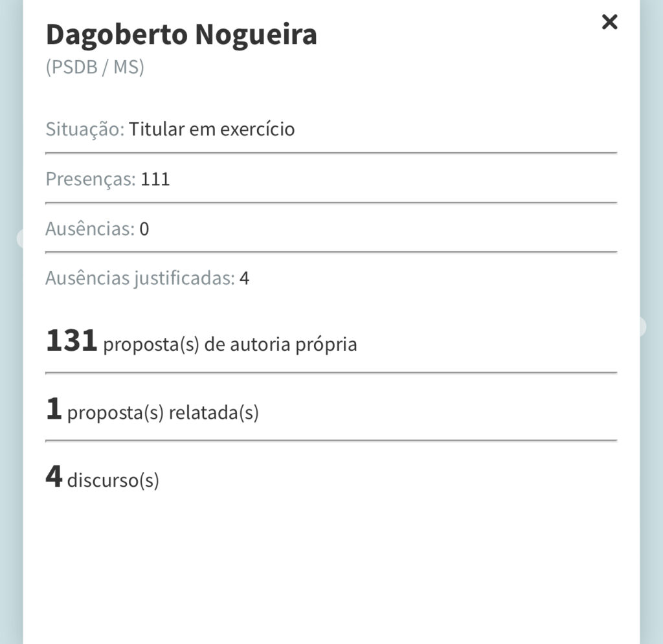Image resolution: width=663 pixels, height=644 pixels.
Task: Click the Situação label
Action: pyautogui.click(x=84, y=129)
